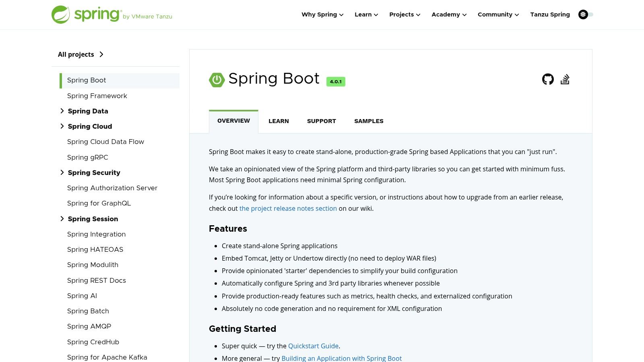
Task: Click the dark mode gear icon
Action: (x=583, y=14)
